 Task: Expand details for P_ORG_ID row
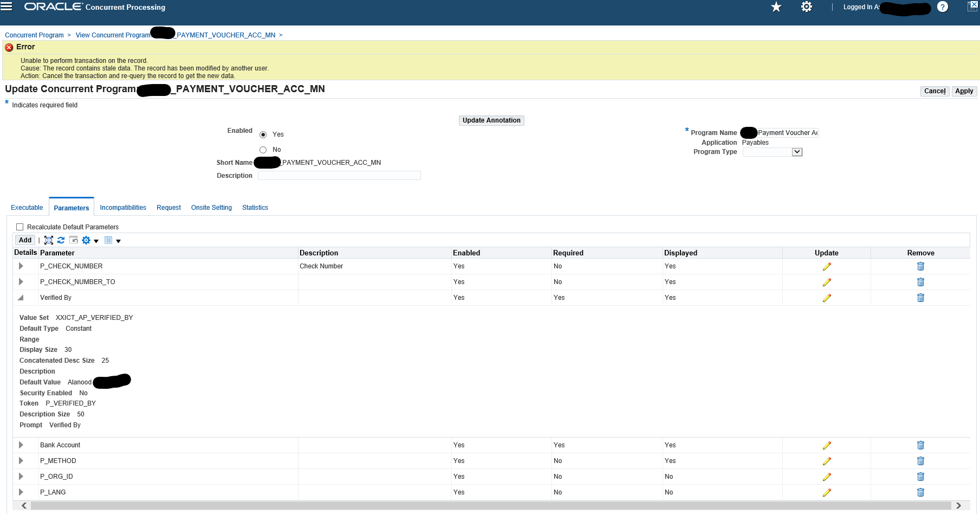point(21,477)
